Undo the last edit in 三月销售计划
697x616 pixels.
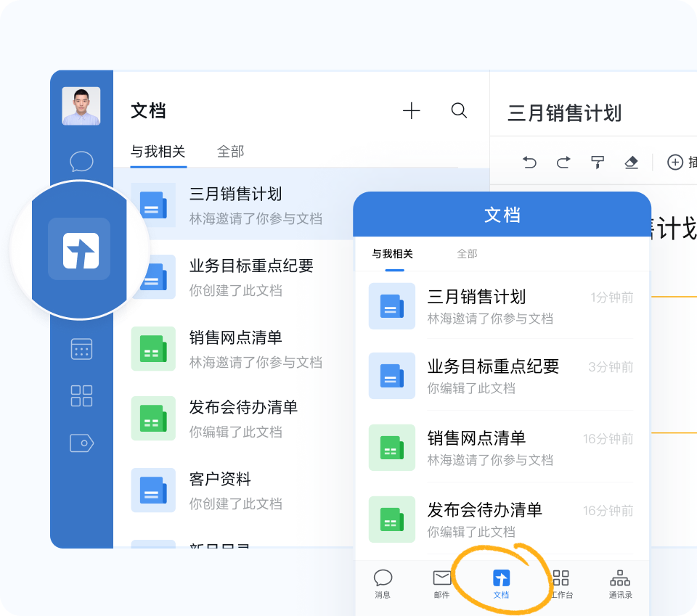(529, 163)
